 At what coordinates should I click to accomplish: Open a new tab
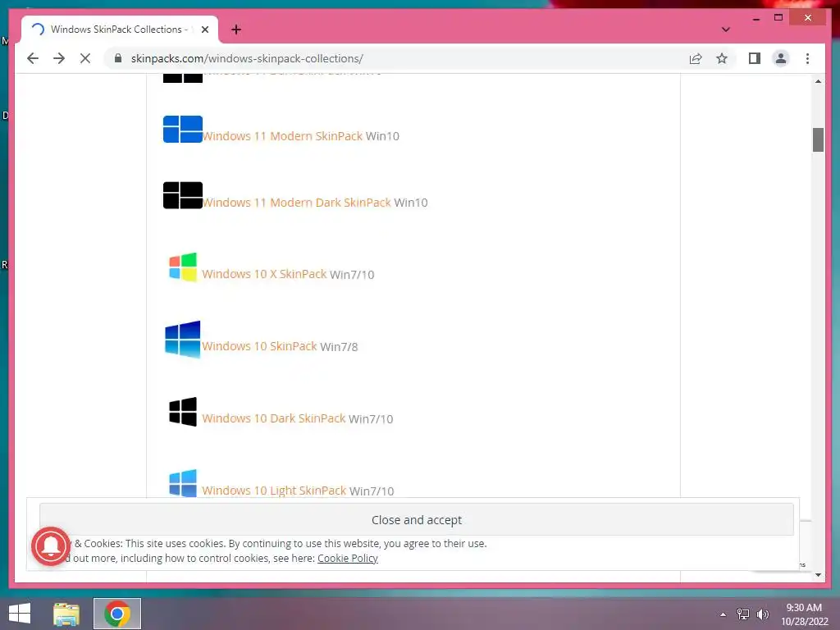click(x=236, y=30)
